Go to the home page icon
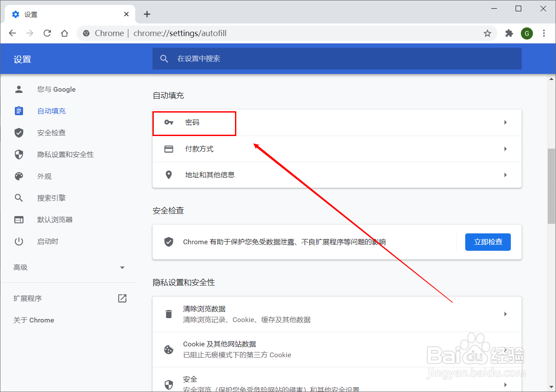The height and width of the screenshot is (392, 556). coord(64,33)
